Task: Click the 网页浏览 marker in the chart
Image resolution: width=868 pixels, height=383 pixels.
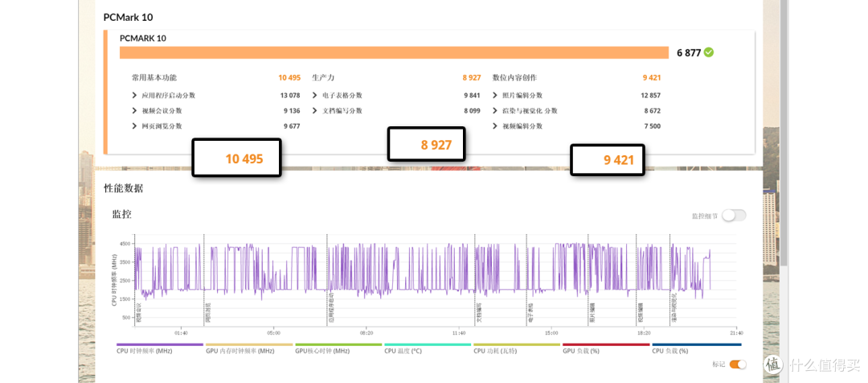Action: point(207,313)
